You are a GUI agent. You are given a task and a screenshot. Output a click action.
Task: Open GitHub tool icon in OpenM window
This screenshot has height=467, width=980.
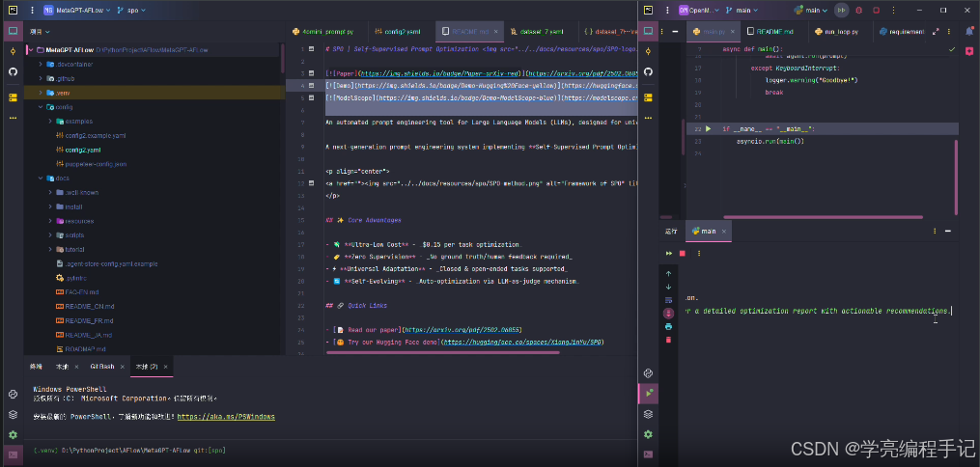click(648, 71)
